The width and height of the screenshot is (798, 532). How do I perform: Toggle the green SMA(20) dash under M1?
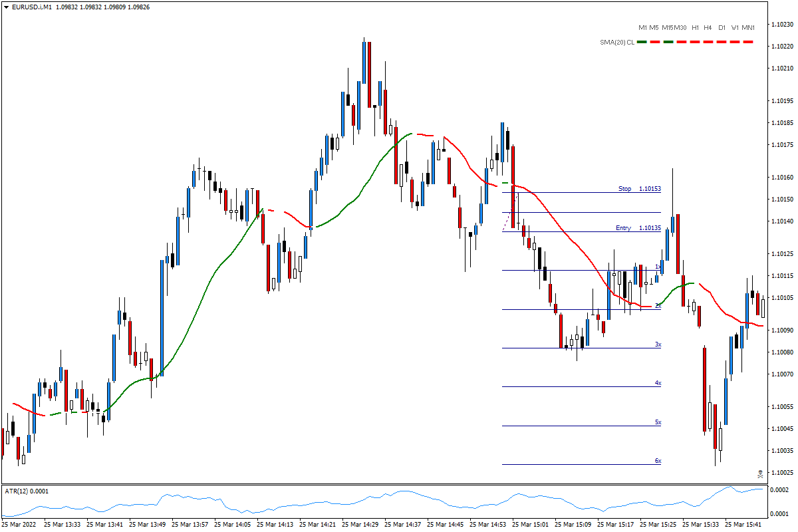tap(642, 42)
